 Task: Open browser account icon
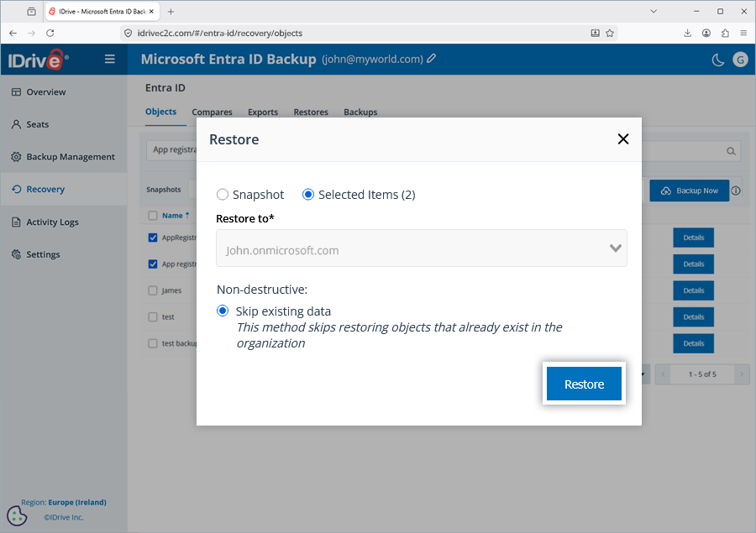click(706, 34)
